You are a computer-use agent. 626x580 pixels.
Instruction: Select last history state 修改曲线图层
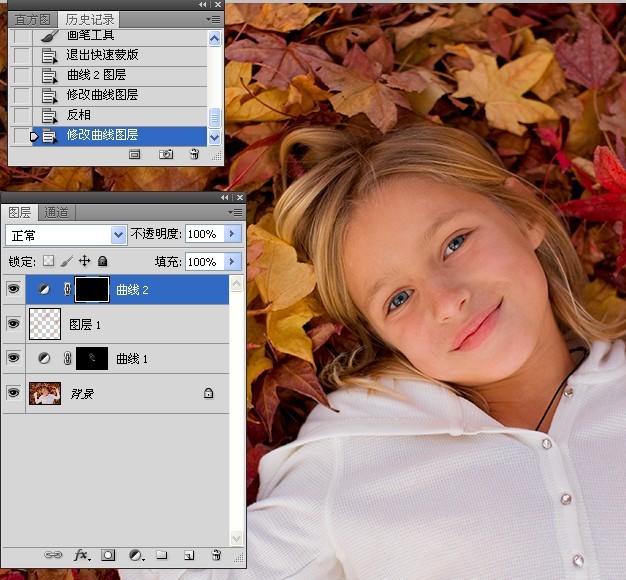(x=120, y=135)
